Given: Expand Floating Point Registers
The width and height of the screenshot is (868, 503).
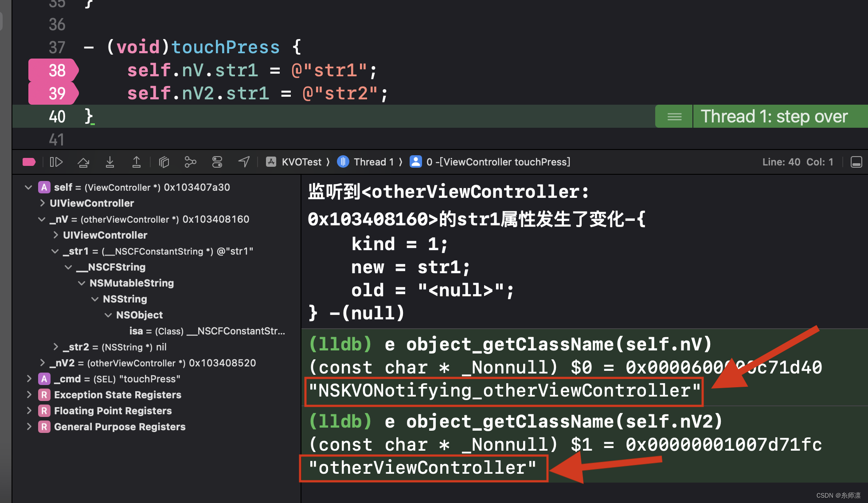Looking at the screenshot, I should [29, 411].
